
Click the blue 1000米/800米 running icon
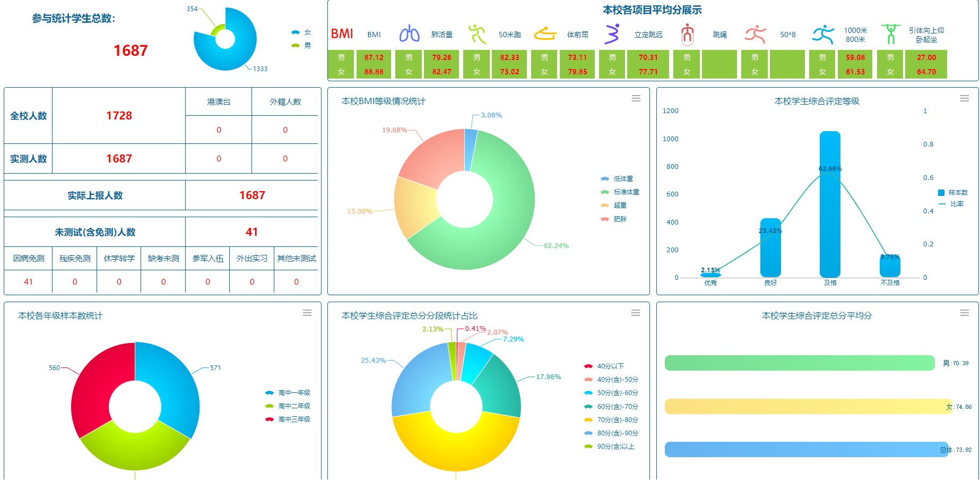[x=823, y=34]
